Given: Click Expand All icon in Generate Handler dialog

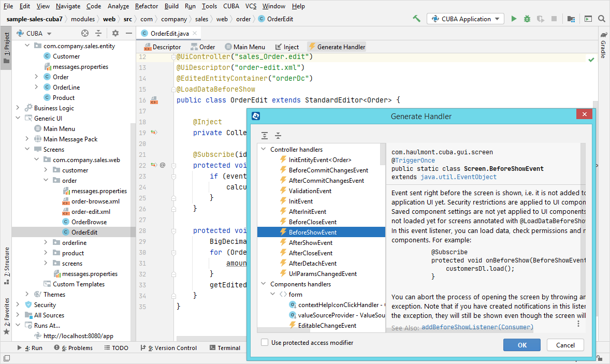Looking at the screenshot, I should tap(265, 136).
